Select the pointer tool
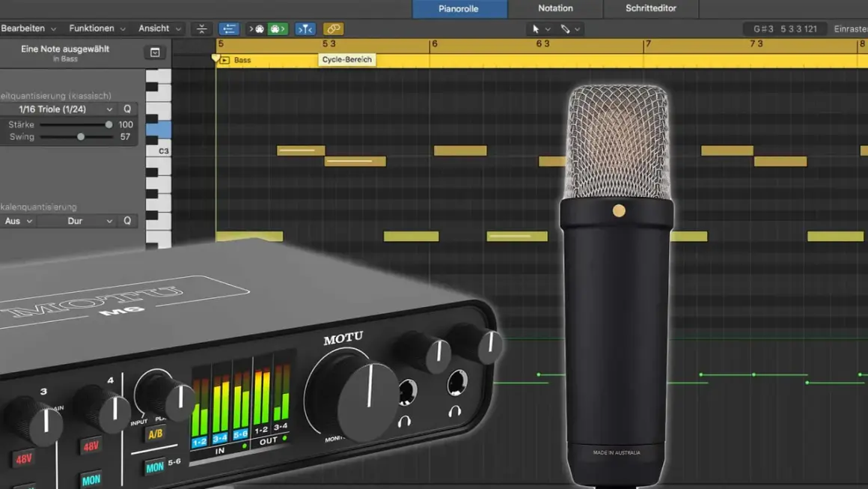 [535, 28]
